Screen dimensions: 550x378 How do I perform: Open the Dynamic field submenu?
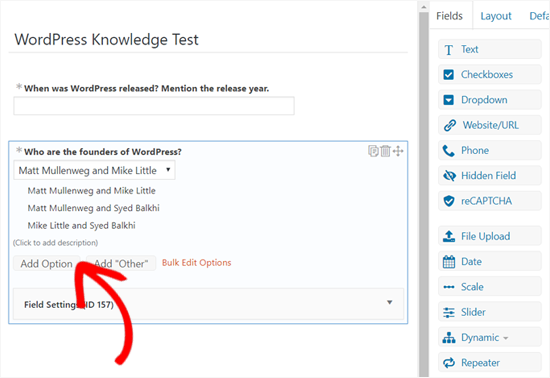[x=489, y=337]
